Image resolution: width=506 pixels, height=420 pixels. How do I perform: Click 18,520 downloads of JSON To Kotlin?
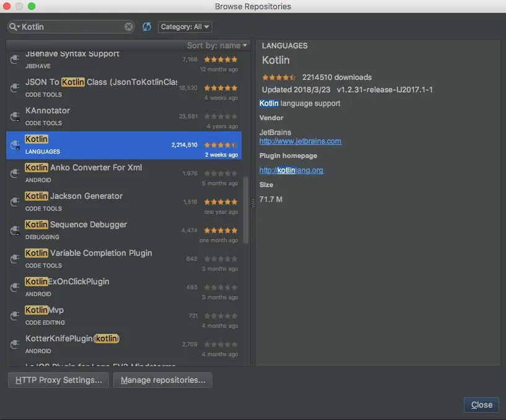point(188,88)
